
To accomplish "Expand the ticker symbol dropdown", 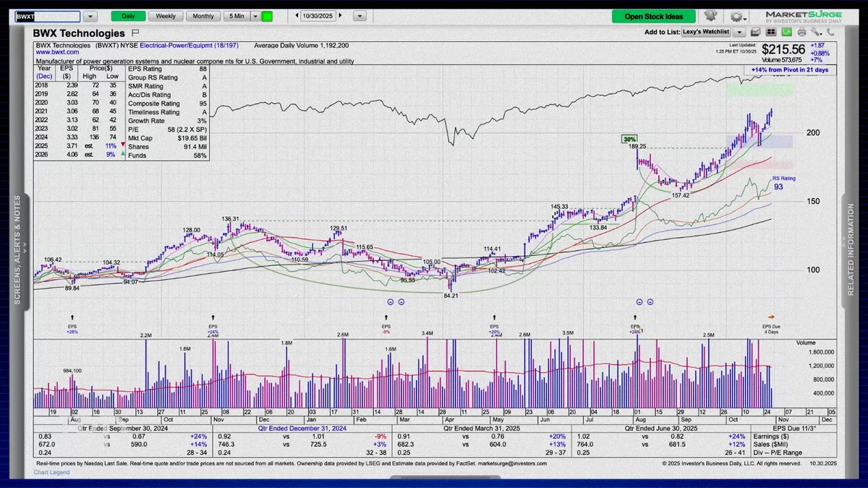I will 90,16.
